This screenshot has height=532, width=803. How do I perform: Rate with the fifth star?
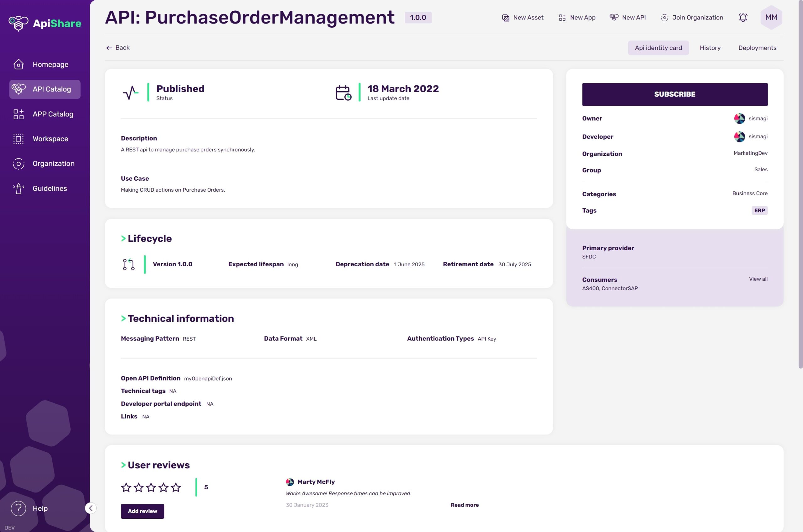coord(176,487)
